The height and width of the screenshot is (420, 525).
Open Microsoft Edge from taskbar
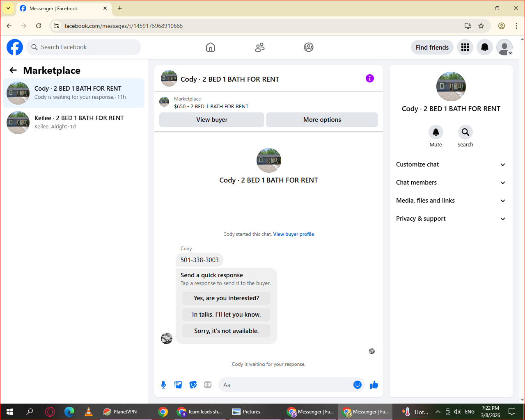pos(69,412)
